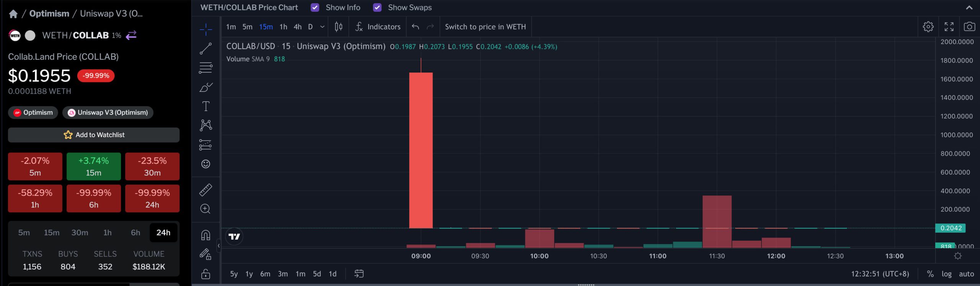The image size is (980, 286).
Task: Collapse the drawing toolbar handle
Action: [219, 246]
